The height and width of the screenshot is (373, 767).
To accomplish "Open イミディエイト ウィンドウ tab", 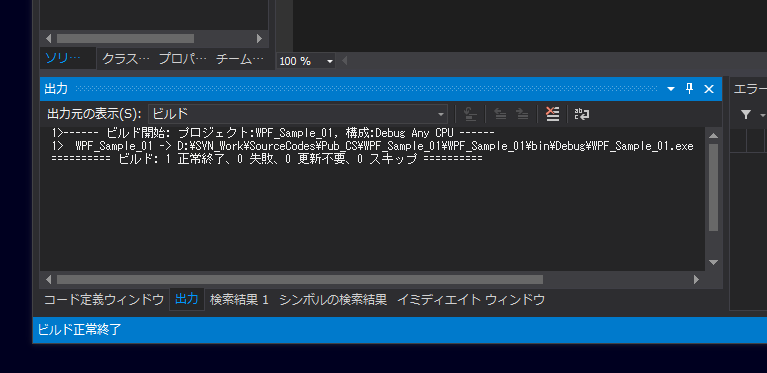I will tap(471, 300).
